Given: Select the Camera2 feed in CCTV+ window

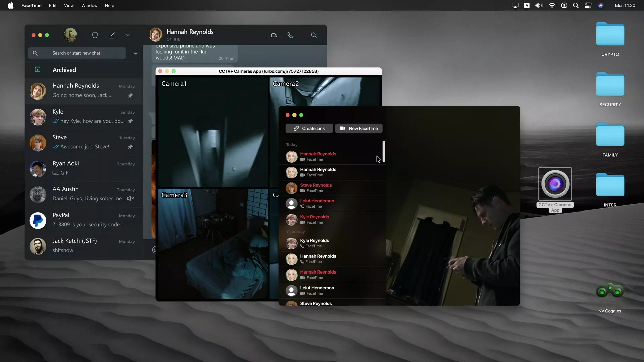Looking at the screenshot, I should click(325, 92).
